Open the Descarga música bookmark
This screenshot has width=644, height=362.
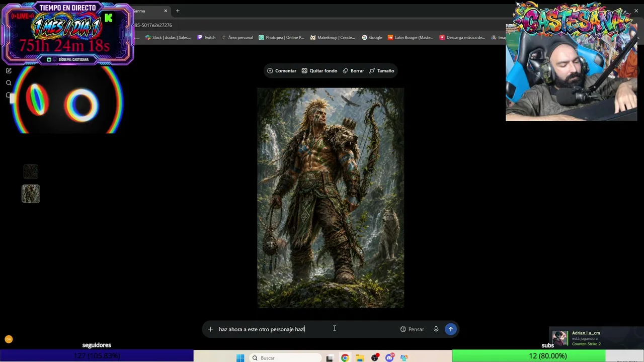pyautogui.click(x=462, y=37)
